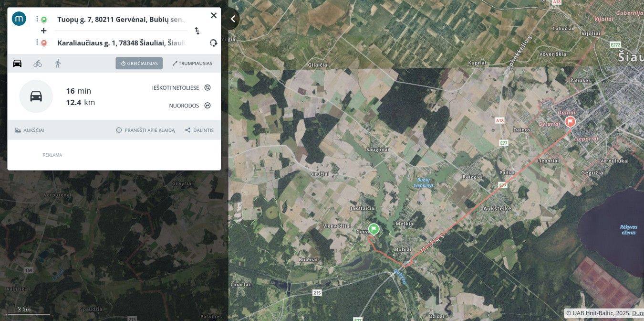
Task: Share the route using Dalintis
Action: pyautogui.click(x=199, y=130)
